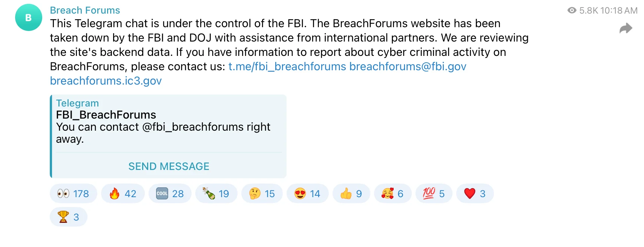Open the breachforums.ic3.gov link
The image size is (644, 247).
tap(106, 81)
